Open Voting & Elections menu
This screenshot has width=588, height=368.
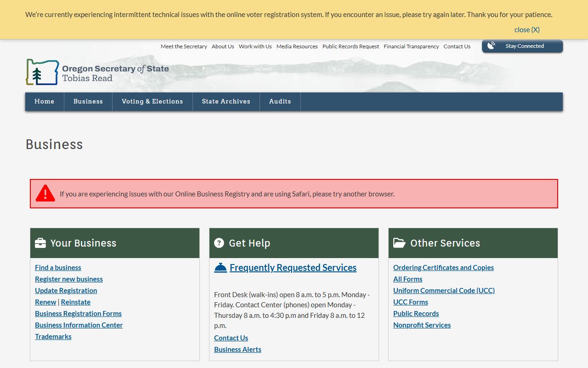[153, 102]
